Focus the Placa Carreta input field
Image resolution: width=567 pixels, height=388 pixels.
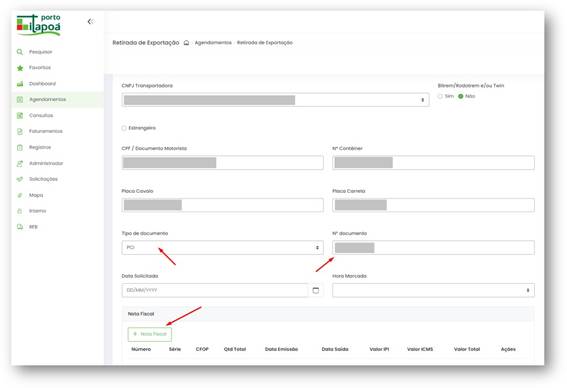[433, 205]
